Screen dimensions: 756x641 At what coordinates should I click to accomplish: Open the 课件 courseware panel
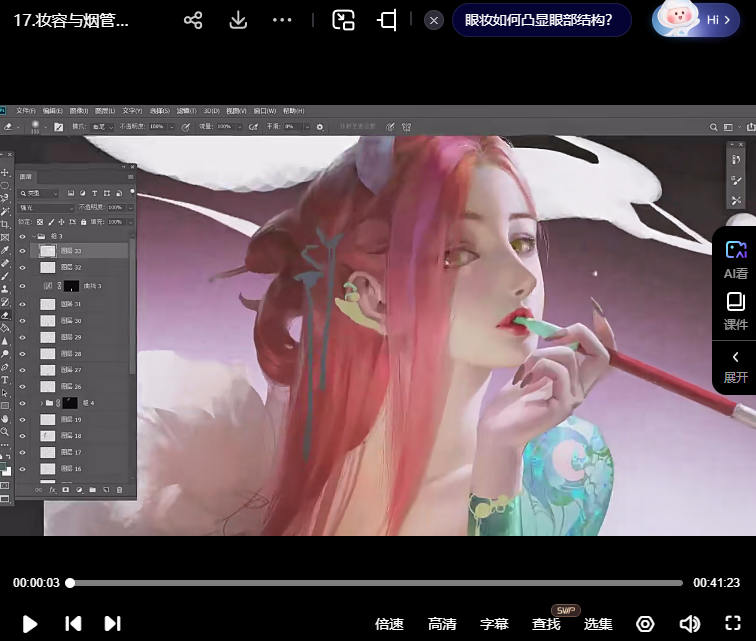click(735, 312)
